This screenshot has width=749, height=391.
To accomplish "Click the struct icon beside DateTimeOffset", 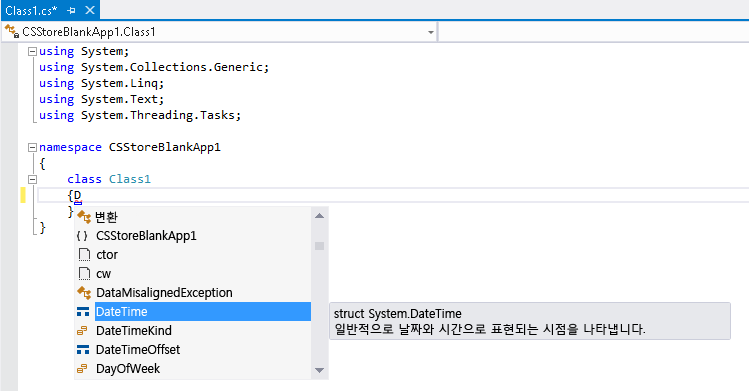I will 83,350.
